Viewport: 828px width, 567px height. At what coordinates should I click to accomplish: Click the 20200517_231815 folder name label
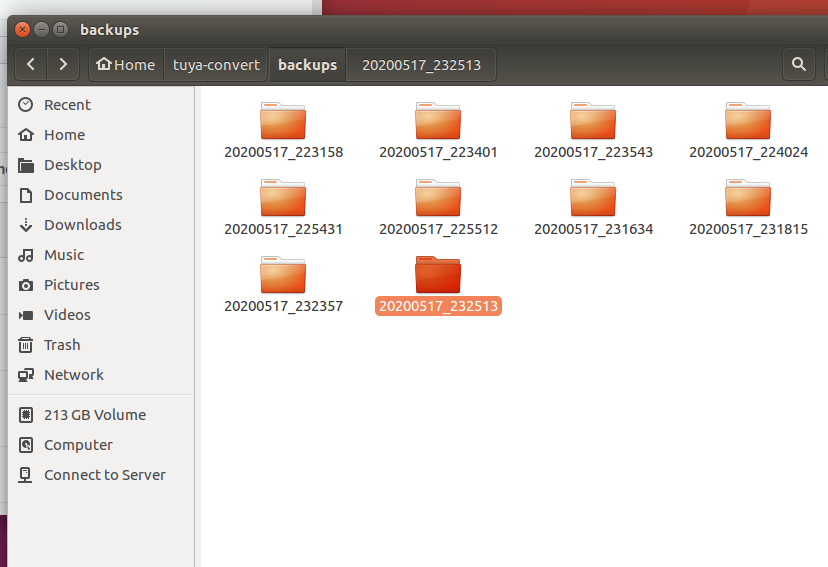coord(748,229)
